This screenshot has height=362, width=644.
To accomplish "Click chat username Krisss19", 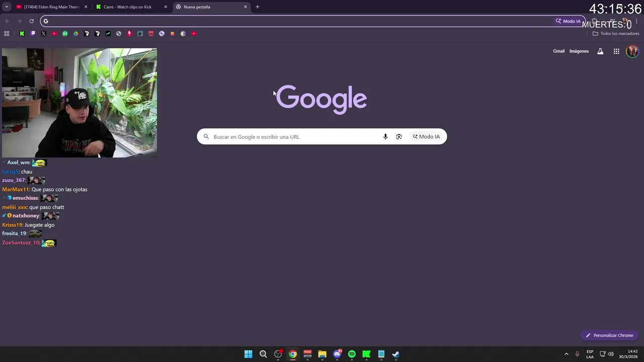I will pos(12,225).
